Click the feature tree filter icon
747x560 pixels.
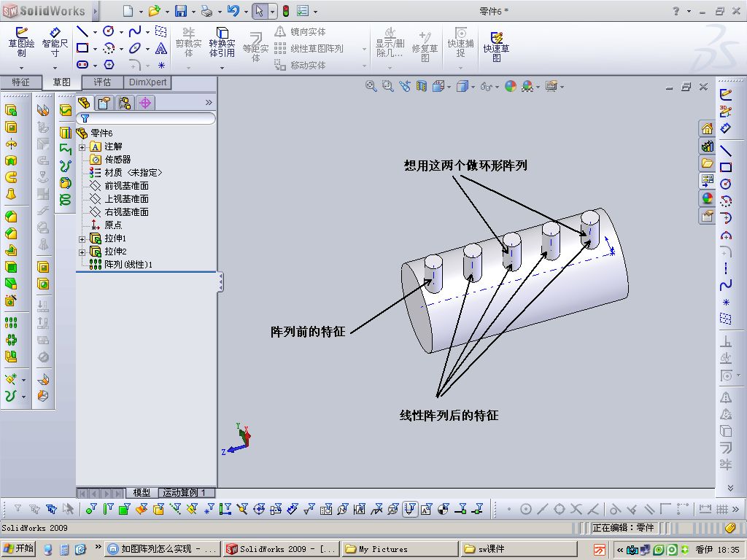[85, 118]
